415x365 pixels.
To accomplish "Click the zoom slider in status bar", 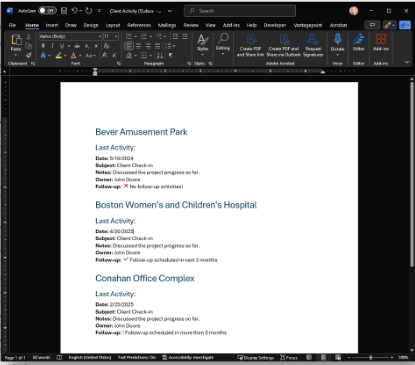I will 371,357.
